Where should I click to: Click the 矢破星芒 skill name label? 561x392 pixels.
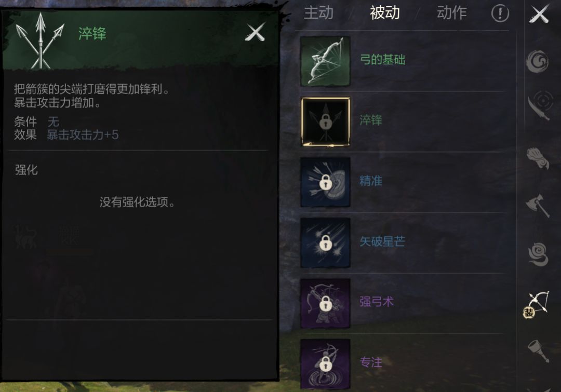(x=382, y=241)
